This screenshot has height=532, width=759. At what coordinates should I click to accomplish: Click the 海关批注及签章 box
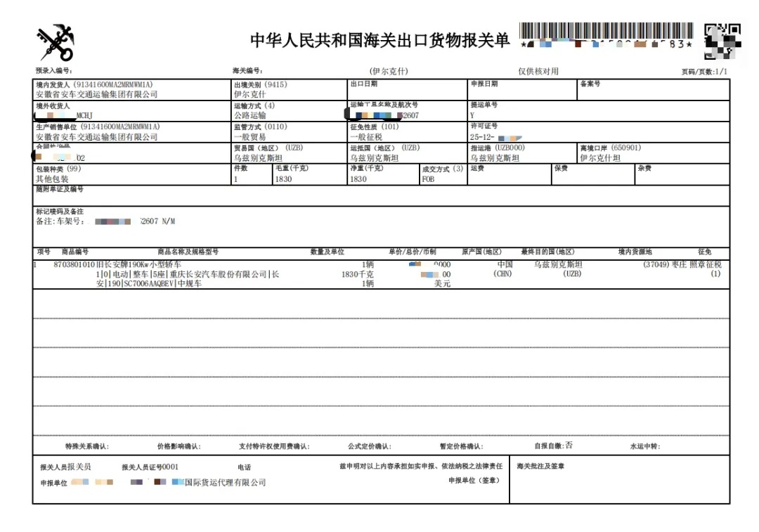(x=618, y=481)
